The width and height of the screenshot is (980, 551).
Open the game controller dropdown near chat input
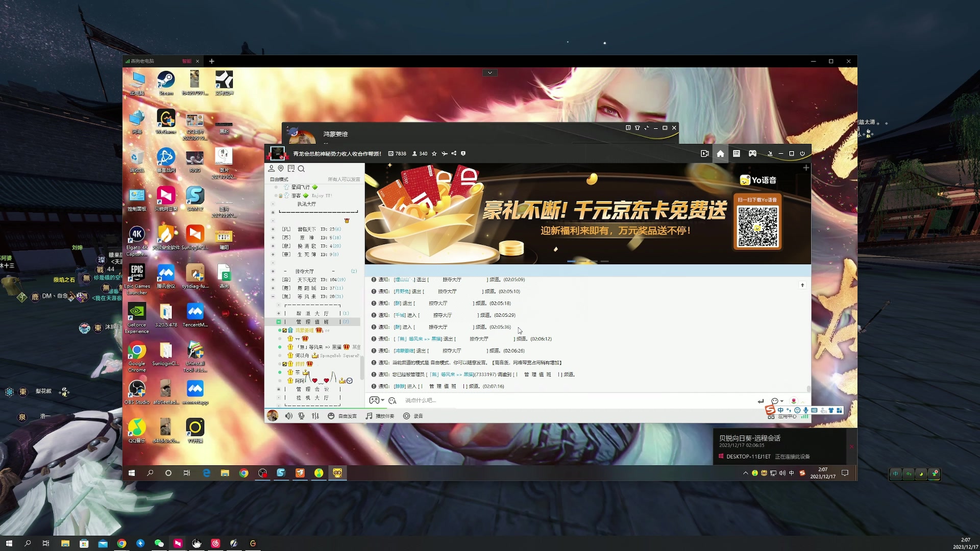click(x=378, y=400)
